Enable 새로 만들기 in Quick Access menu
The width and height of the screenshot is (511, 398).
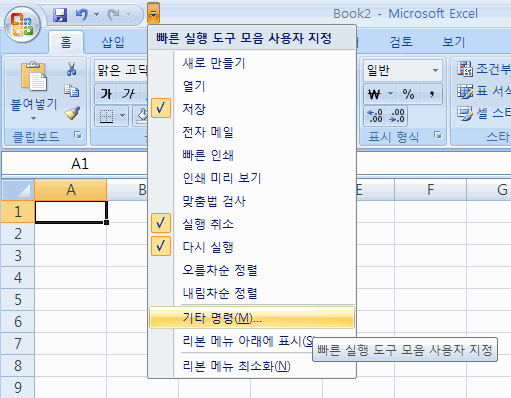pos(252,63)
